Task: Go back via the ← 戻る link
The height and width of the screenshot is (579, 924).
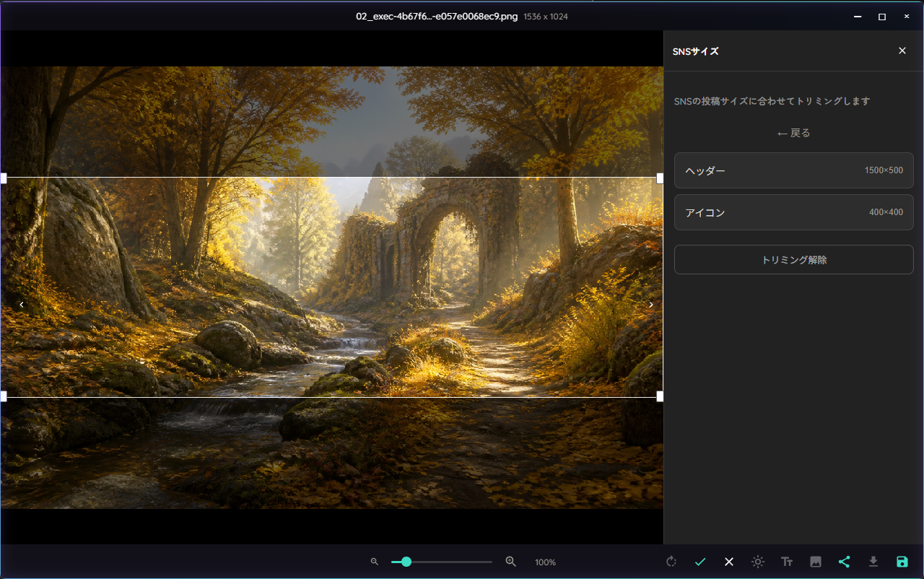Action: click(x=794, y=133)
